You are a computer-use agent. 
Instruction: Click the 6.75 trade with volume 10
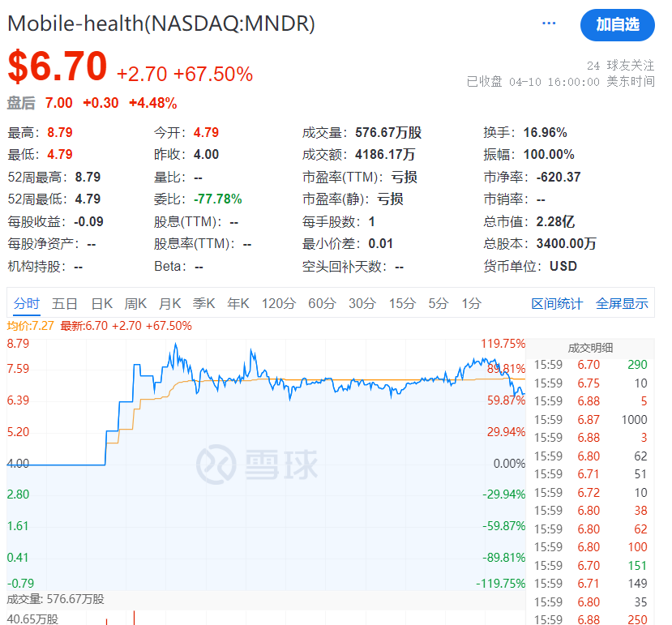coord(590,383)
